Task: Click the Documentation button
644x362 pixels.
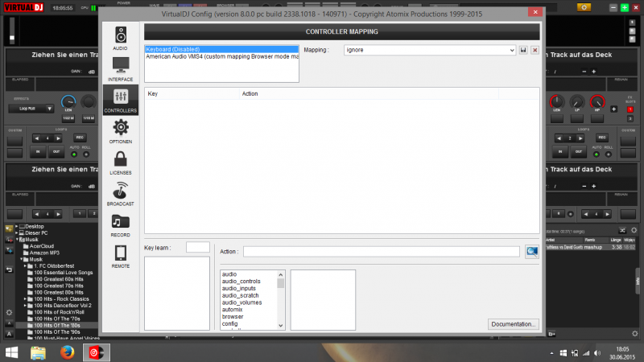Action: (514, 324)
